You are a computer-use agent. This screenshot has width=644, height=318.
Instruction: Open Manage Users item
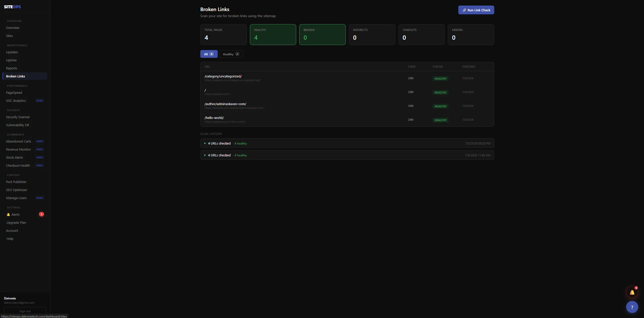coord(25,198)
